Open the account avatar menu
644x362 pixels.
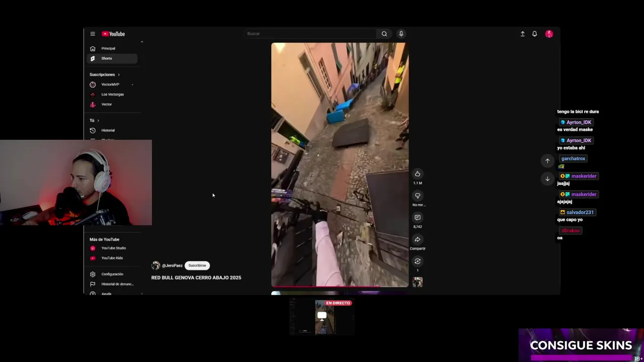click(549, 34)
